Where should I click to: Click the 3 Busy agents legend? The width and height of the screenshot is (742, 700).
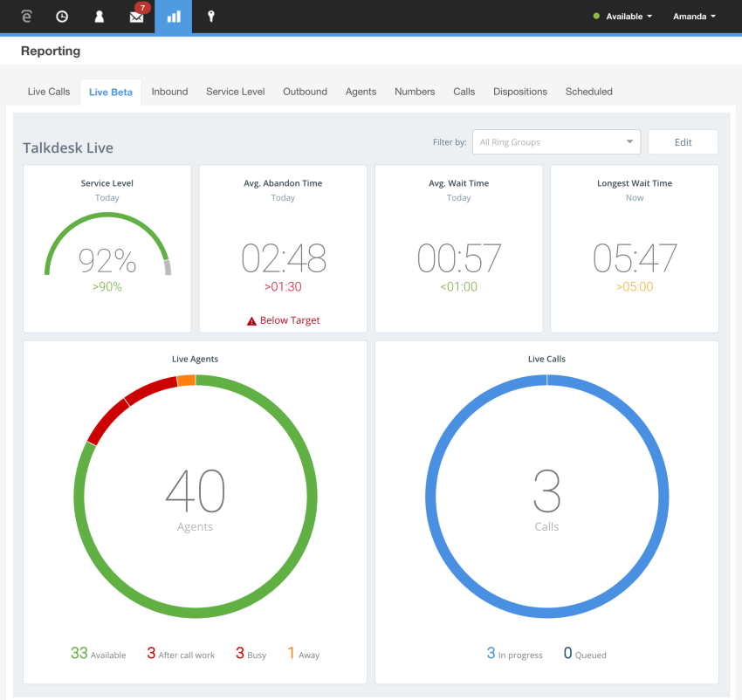point(251,654)
